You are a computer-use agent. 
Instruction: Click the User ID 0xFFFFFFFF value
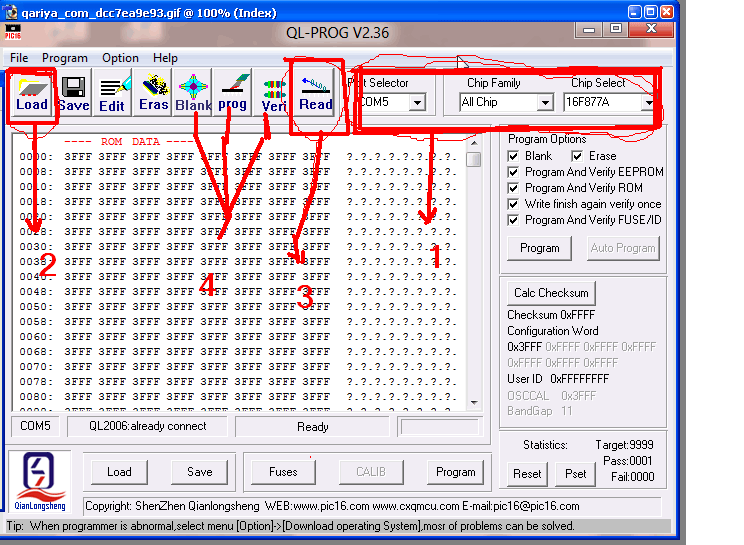pyautogui.click(x=579, y=379)
